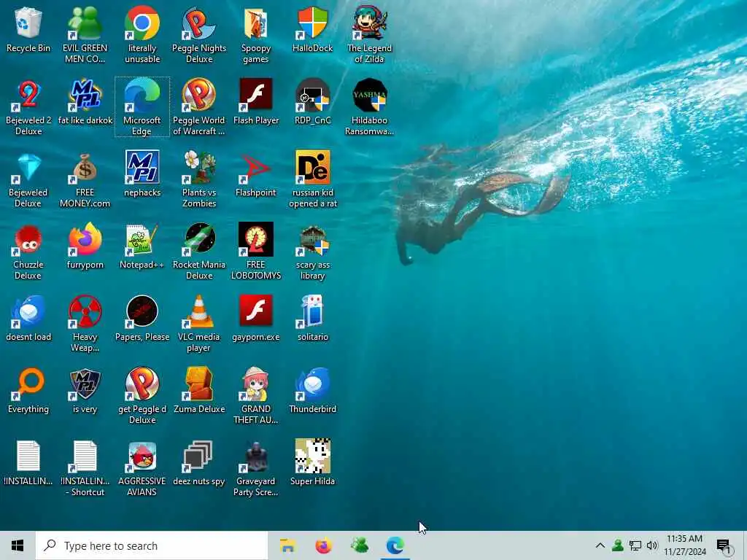Select the is very shield icon
The height and width of the screenshot is (560, 747).
coord(85,391)
